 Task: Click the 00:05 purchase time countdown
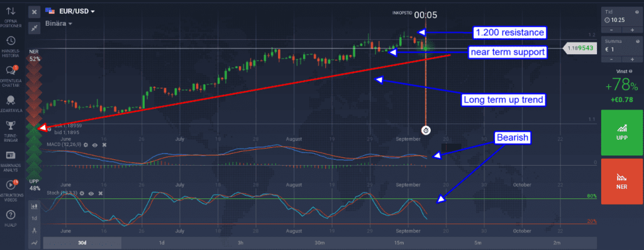point(426,15)
